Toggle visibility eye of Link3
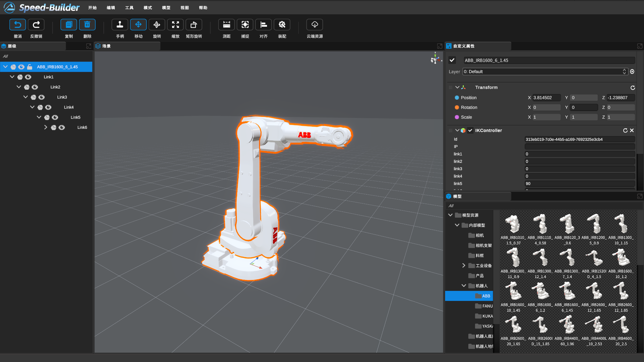Image resolution: width=644 pixels, height=362 pixels. pyautogui.click(x=42, y=97)
